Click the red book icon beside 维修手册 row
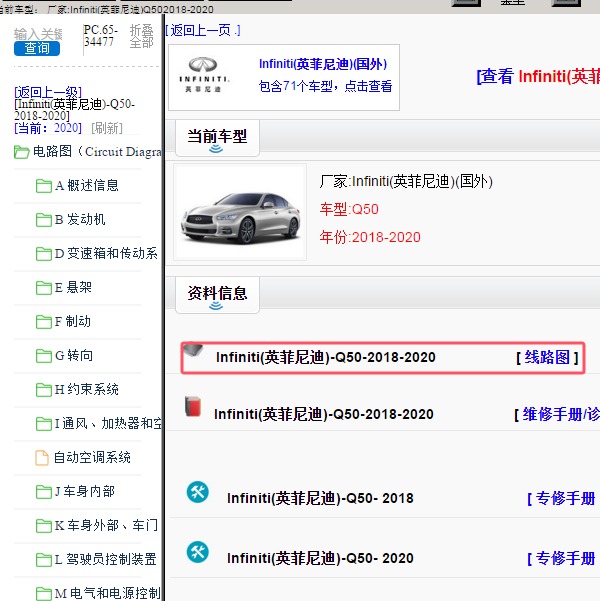The width and height of the screenshot is (600, 601). 193,406
